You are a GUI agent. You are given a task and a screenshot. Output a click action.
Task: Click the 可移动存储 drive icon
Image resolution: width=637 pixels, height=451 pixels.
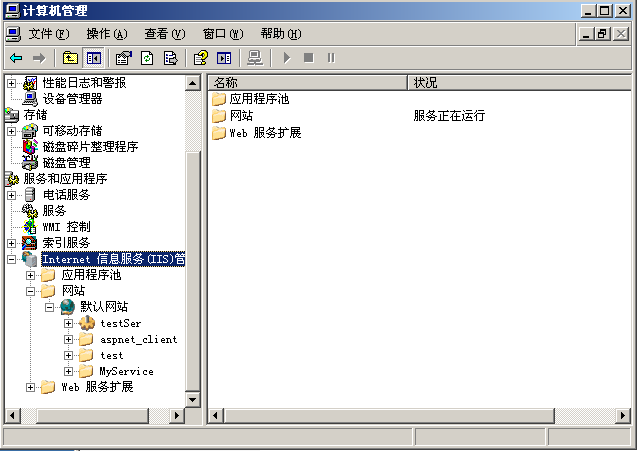[x=30, y=131]
